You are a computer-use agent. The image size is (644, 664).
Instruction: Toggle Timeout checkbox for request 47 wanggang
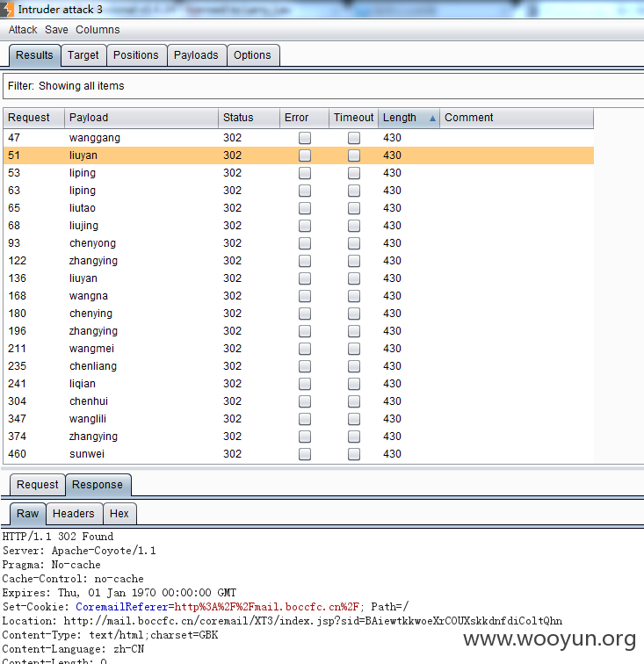coord(354,138)
